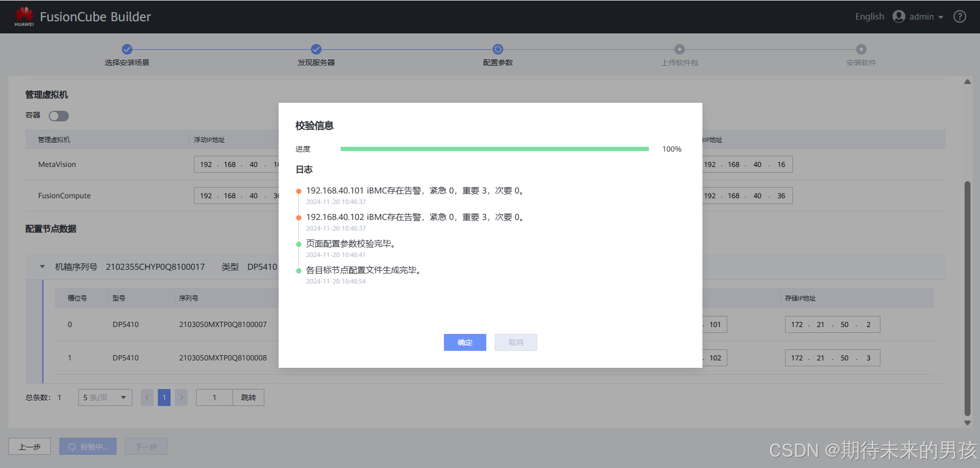Open the admin account dropdown
Image resolution: width=980 pixels, height=468 pixels.
coord(926,17)
